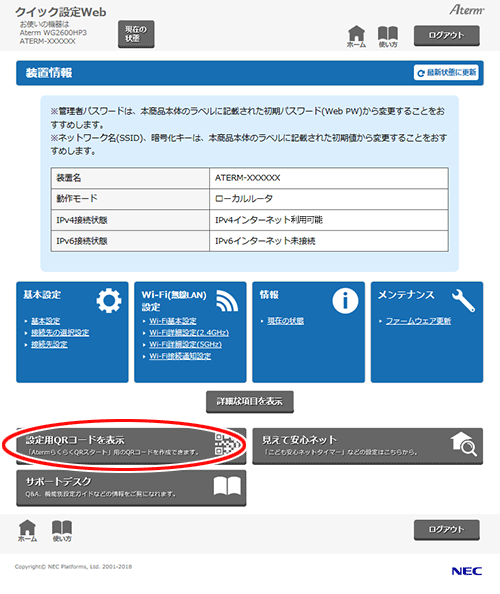This screenshot has height=594, width=500.
Task: Open the 接続先の選択設定 link
Action: point(60,332)
